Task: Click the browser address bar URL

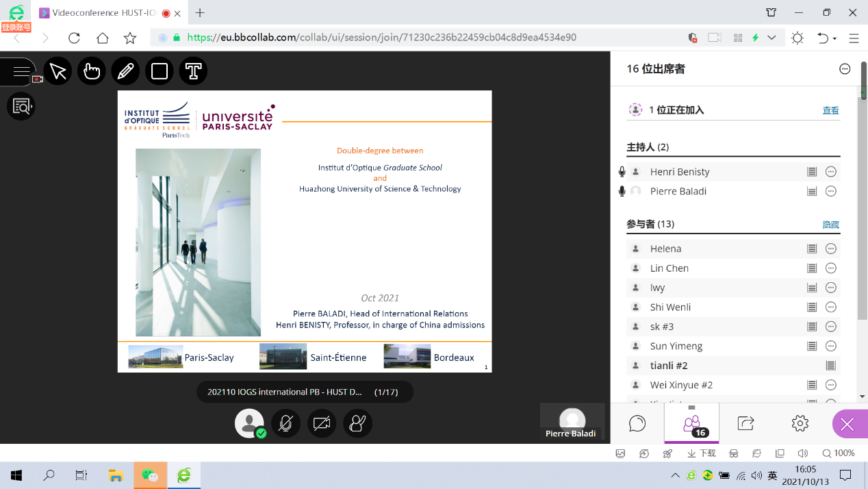Action: coord(381,38)
